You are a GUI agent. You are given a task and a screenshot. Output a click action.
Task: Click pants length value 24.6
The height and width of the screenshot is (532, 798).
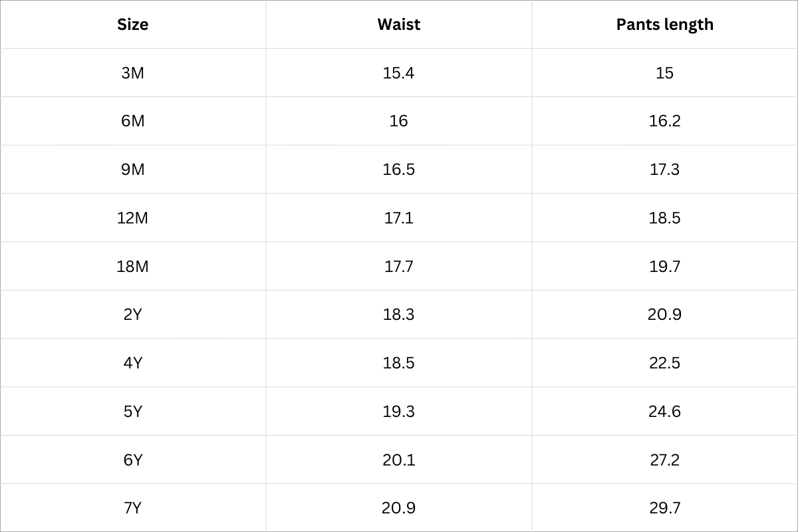(664, 412)
